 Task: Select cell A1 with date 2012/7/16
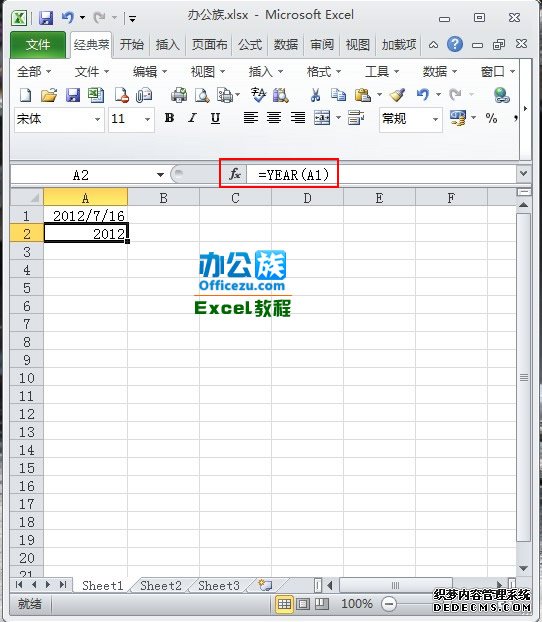[x=86, y=216]
